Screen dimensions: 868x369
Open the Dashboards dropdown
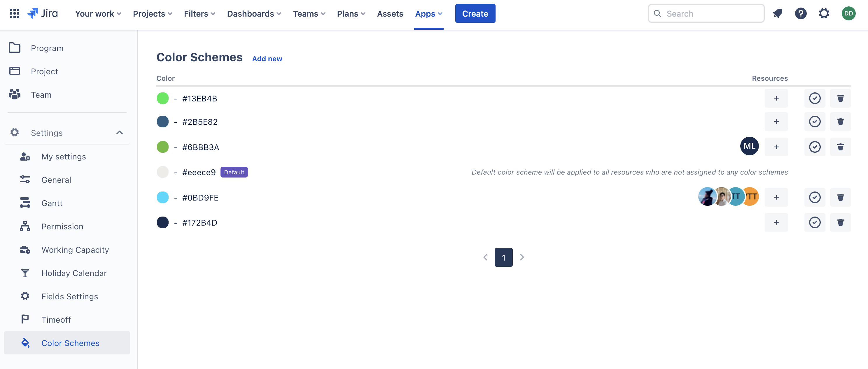pos(254,14)
